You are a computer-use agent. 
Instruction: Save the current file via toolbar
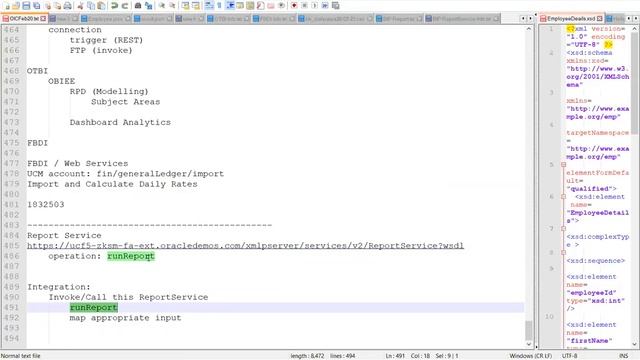[26, 6]
